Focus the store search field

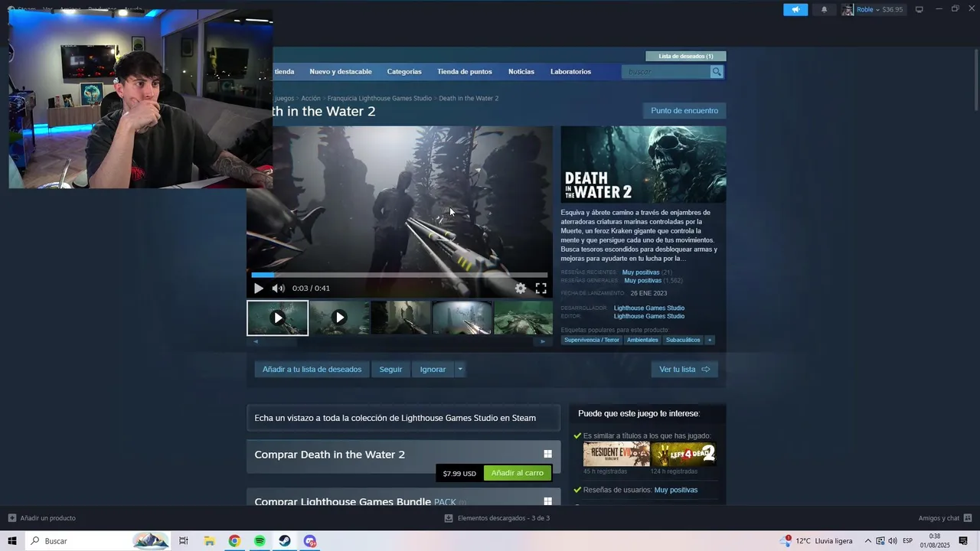pos(667,71)
